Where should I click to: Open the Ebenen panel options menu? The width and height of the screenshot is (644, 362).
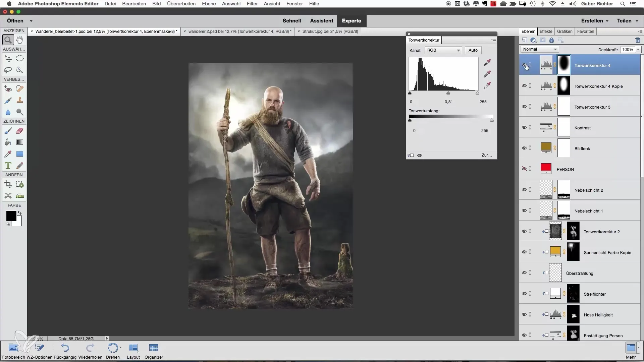pos(640,31)
